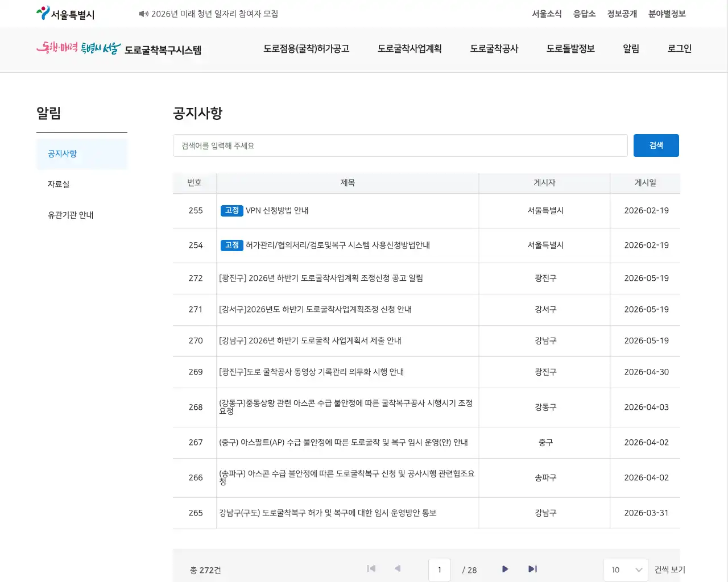Screen dimensions: 728x582
Task: Click 송파구 in the poster column
Action: [x=545, y=477]
